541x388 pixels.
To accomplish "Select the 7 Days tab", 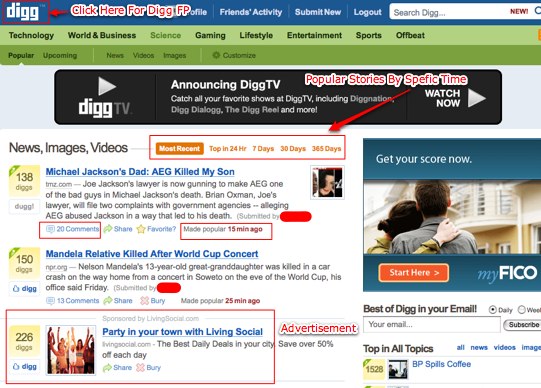I will click(263, 149).
